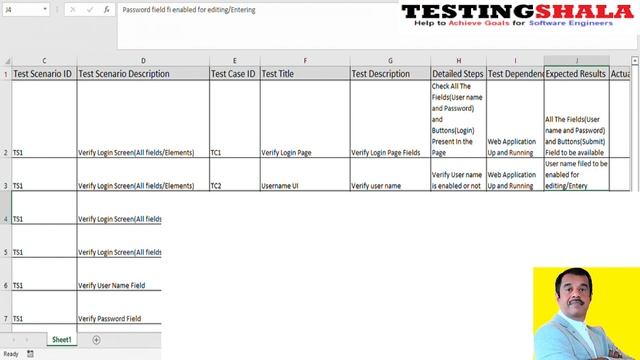Screen dimensions: 640x360
Task: Click 'User name filed to be enabled' cell
Action: click(x=577, y=174)
